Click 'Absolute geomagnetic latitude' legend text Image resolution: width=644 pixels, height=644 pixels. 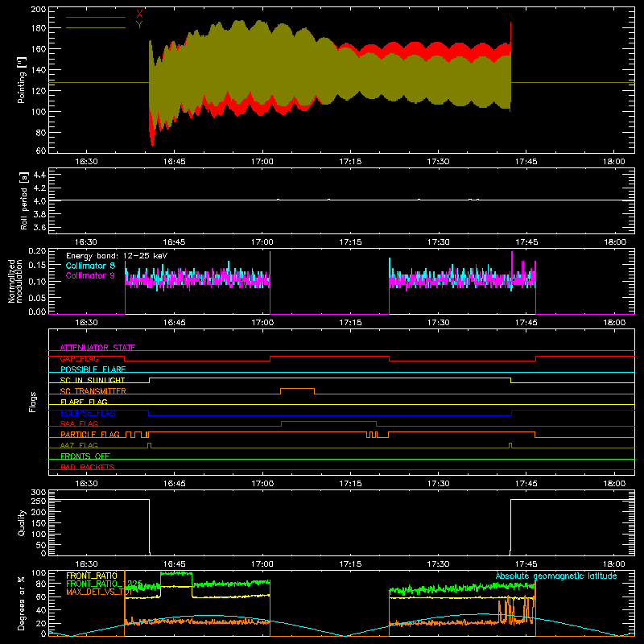point(556,576)
